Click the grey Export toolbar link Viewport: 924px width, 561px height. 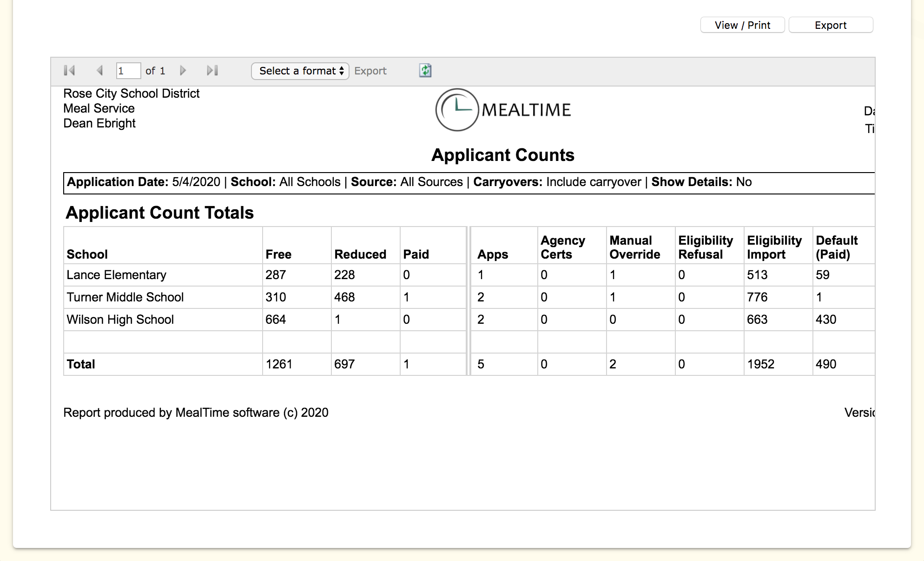tap(370, 71)
